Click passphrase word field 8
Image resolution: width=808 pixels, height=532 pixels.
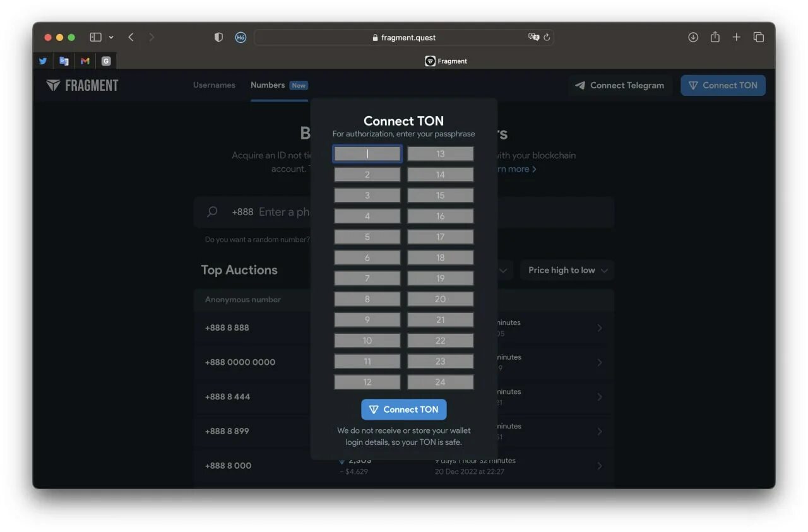(367, 299)
